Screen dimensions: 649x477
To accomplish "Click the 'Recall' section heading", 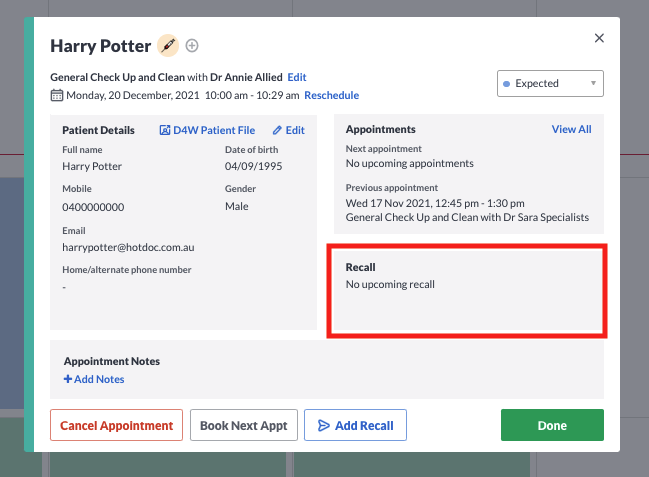I will [361, 267].
